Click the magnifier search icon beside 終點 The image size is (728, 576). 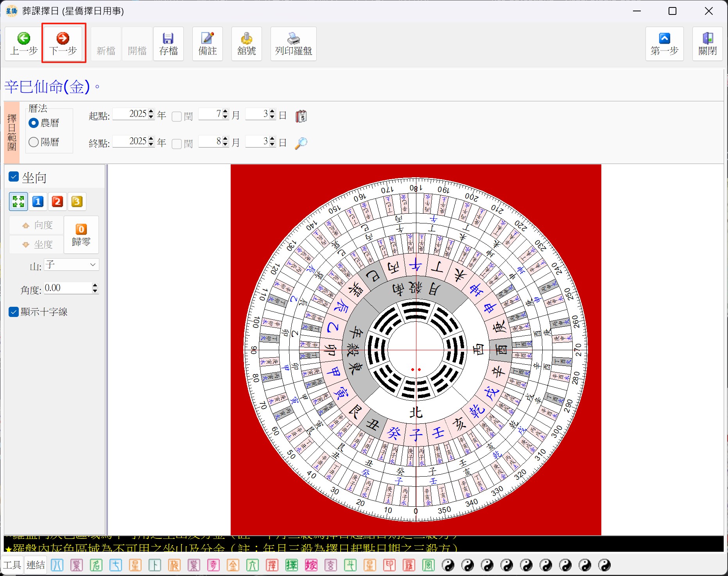[x=301, y=143]
